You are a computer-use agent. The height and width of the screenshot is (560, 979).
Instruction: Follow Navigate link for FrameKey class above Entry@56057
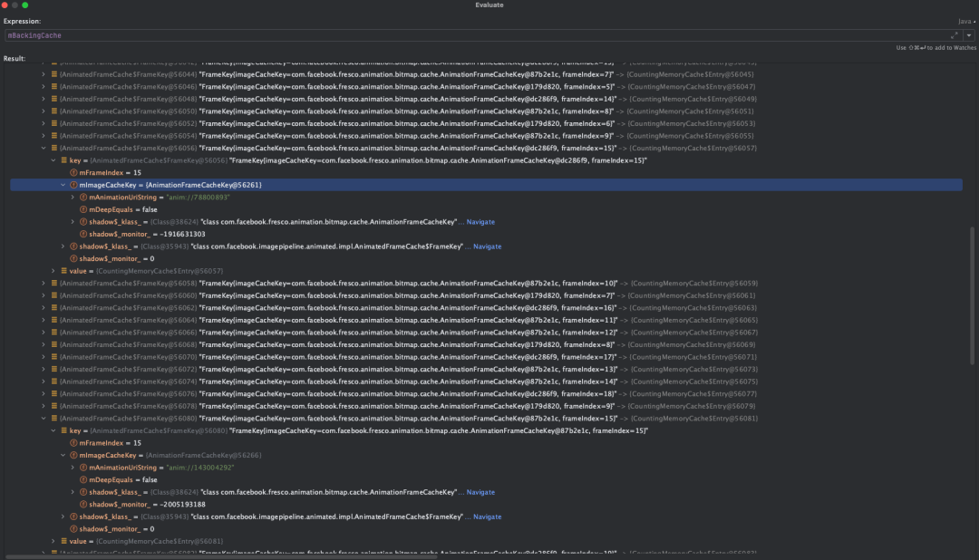[x=487, y=246]
